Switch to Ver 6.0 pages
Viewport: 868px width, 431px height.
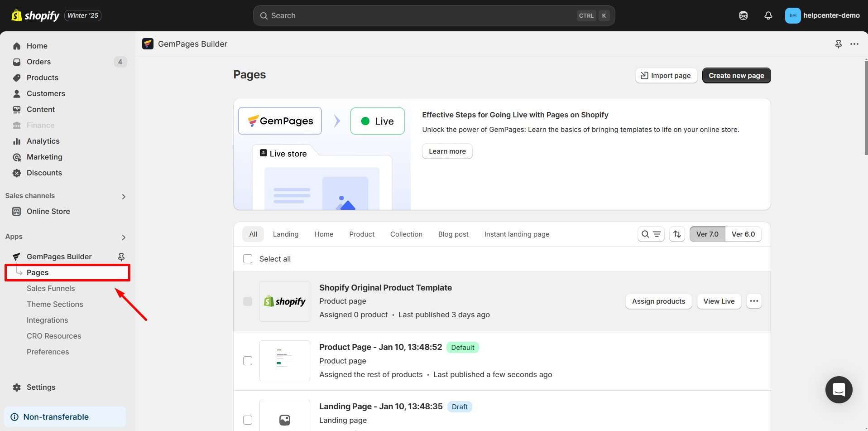coord(743,234)
